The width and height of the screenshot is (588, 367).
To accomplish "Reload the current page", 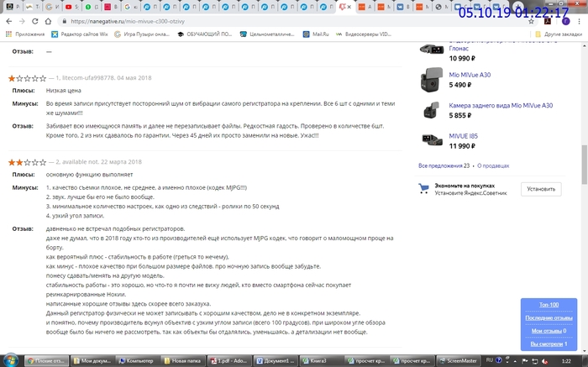I will click(x=35, y=21).
